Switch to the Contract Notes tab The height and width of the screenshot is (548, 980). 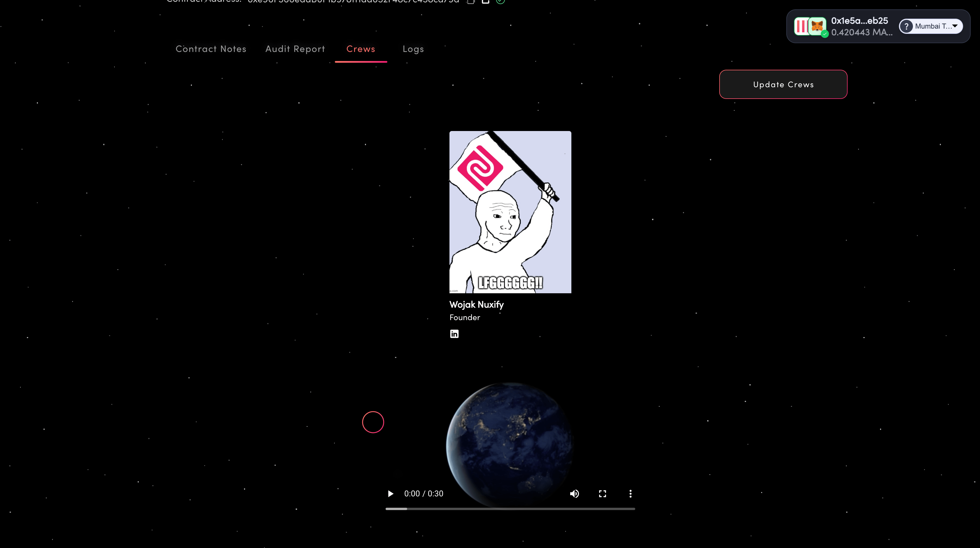click(x=211, y=49)
